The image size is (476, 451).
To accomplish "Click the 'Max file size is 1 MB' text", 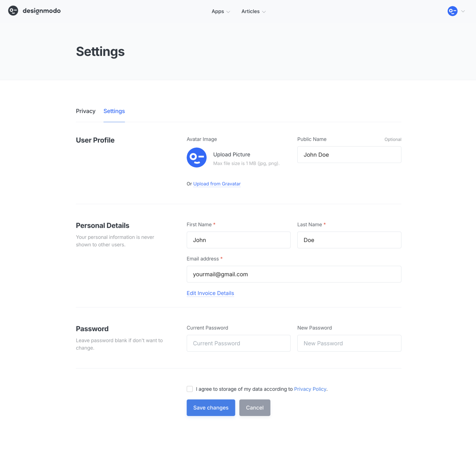I will click(x=246, y=164).
